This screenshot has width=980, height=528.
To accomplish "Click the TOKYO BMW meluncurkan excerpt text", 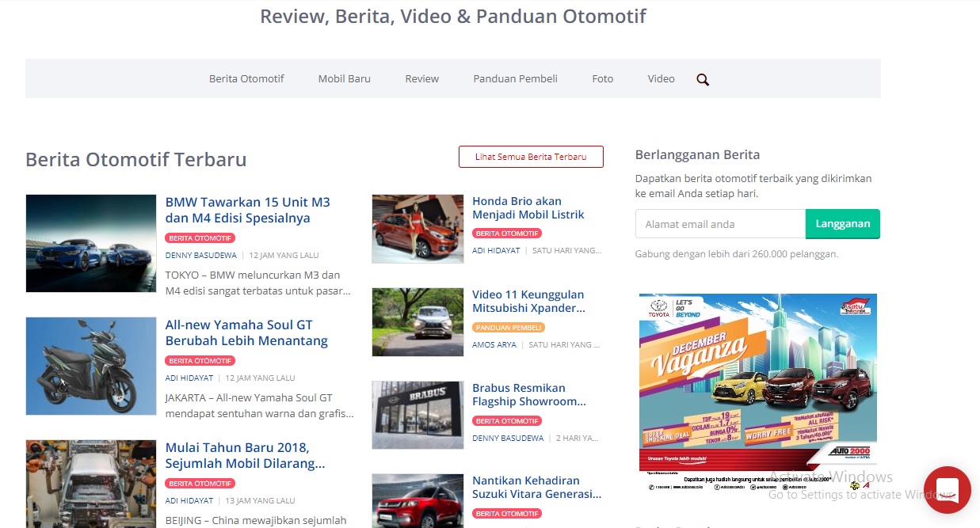I will (258, 283).
